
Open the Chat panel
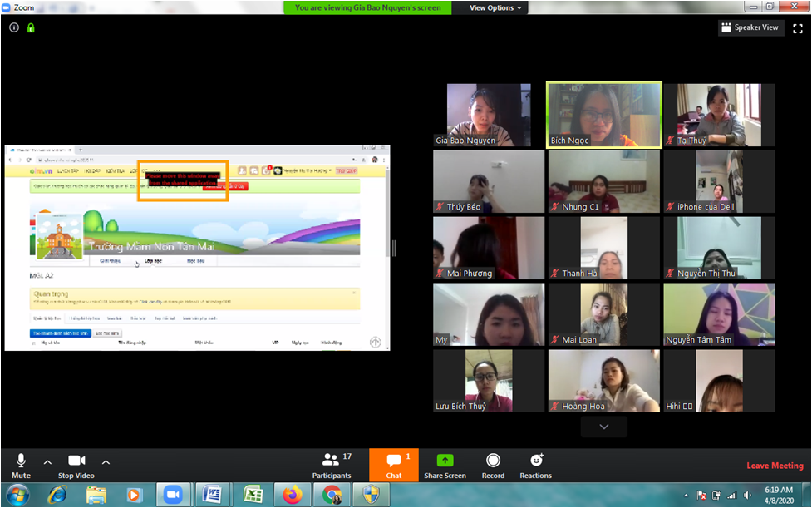393,465
